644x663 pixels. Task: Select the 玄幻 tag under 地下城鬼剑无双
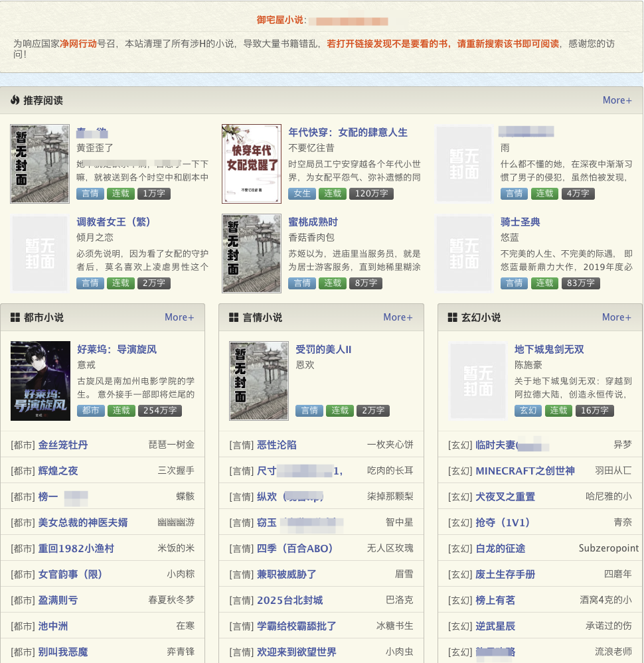(528, 411)
